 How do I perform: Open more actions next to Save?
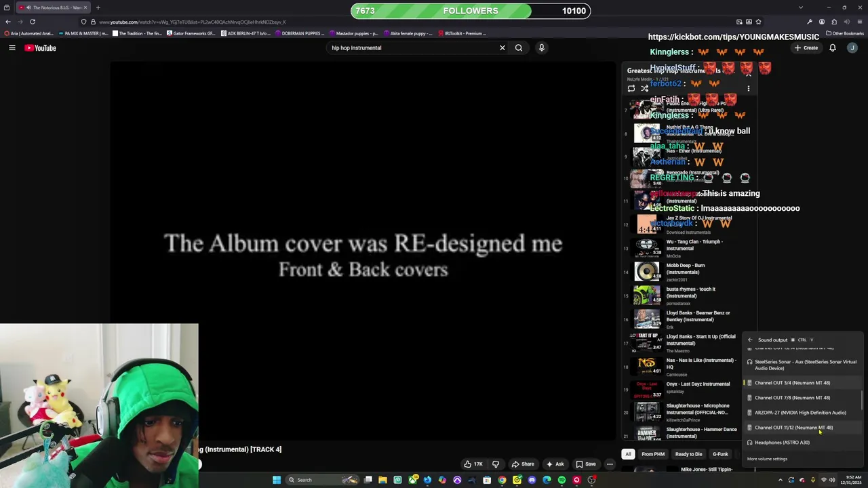point(610,464)
